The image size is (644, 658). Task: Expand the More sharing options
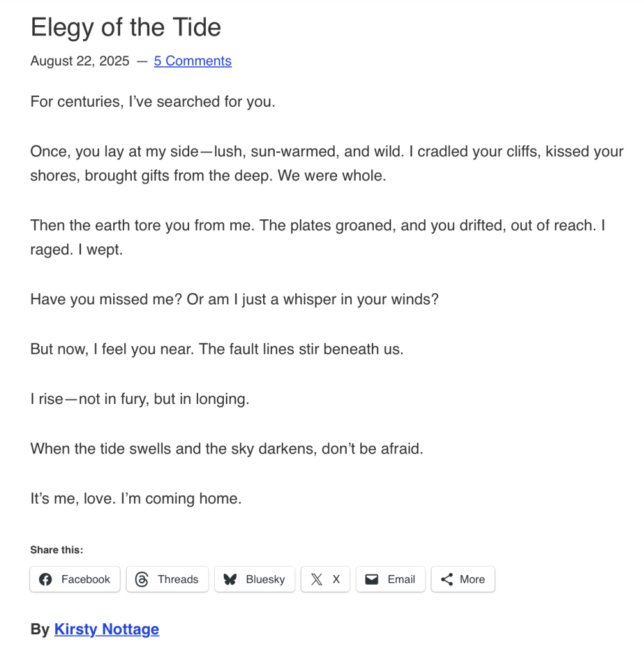(x=463, y=580)
